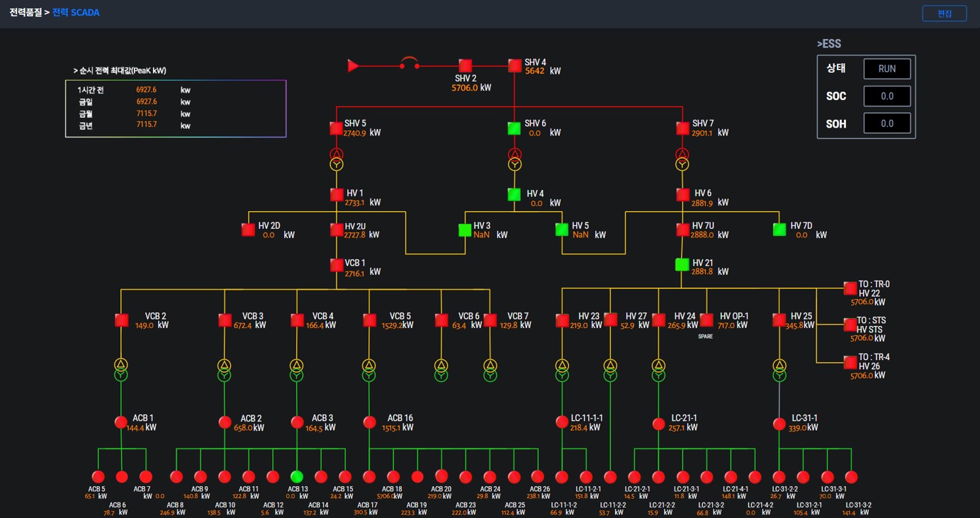Switch the HV 7D green breaker state
The height and width of the screenshot is (518, 980).
(x=779, y=230)
